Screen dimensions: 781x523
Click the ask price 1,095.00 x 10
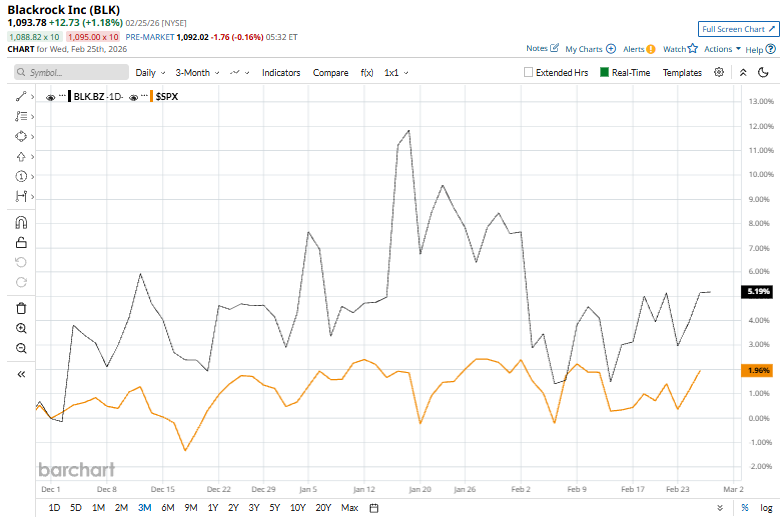pos(93,37)
